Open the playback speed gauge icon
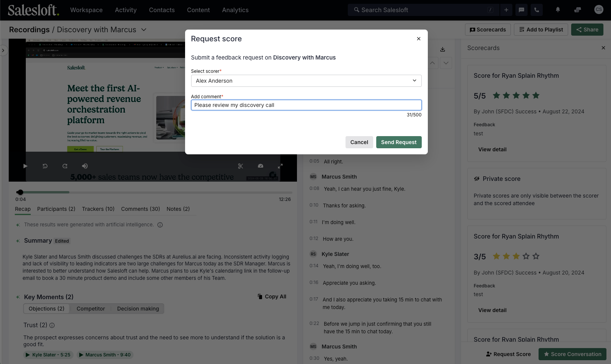The height and width of the screenshot is (364, 611). pyautogui.click(x=261, y=166)
